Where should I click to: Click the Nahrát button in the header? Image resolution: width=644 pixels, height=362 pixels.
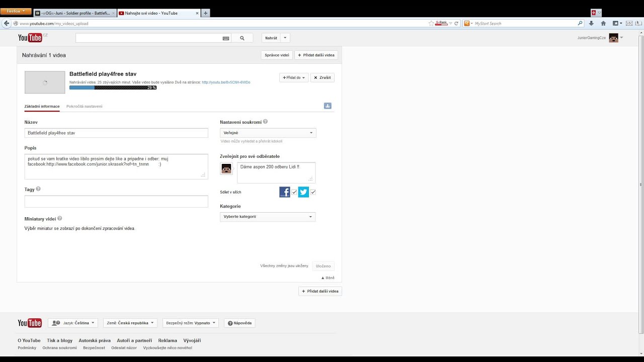tap(271, 38)
